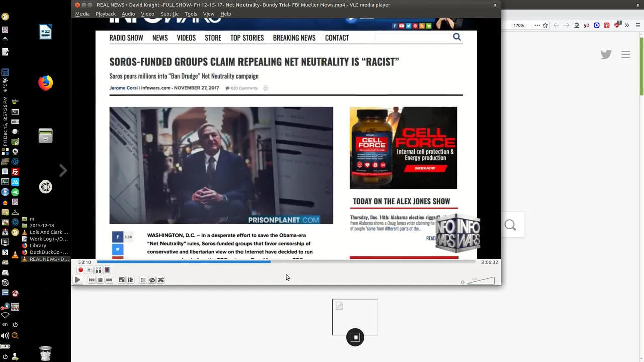
Task: Click BREAKING NEWS in page navigation
Action: [294, 38]
